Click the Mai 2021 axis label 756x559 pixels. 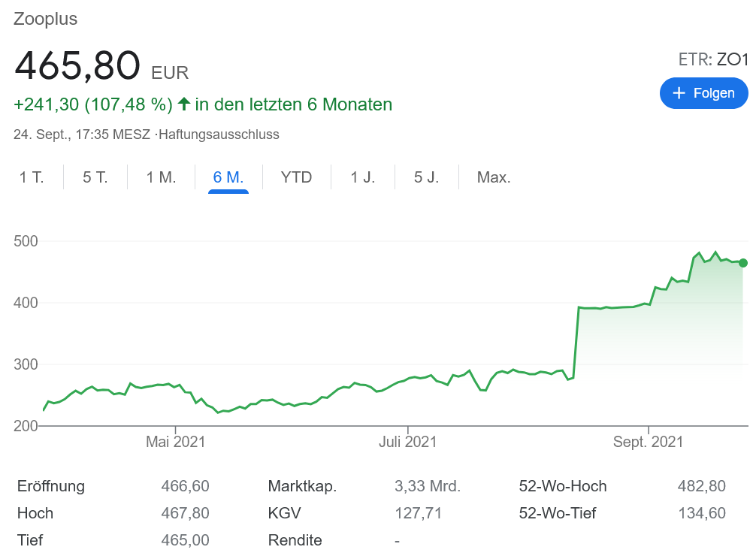tap(175, 443)
